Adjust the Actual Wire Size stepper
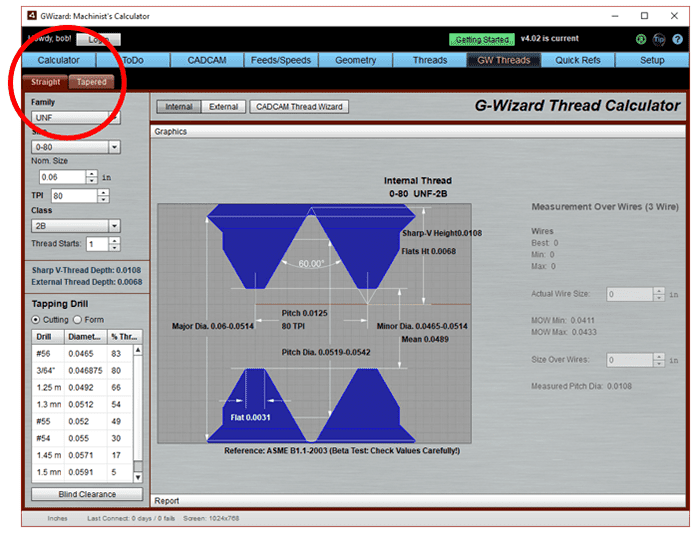Image resolution: width=700 pixels, height=539 pixels. (x=659, y=294)
